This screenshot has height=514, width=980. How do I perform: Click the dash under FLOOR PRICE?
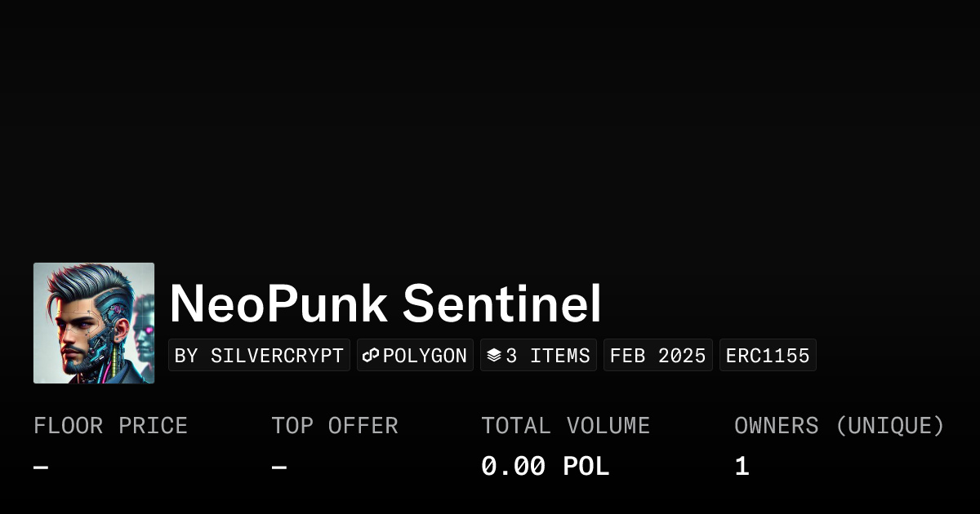pyautogui.click(x=39, y=465)
